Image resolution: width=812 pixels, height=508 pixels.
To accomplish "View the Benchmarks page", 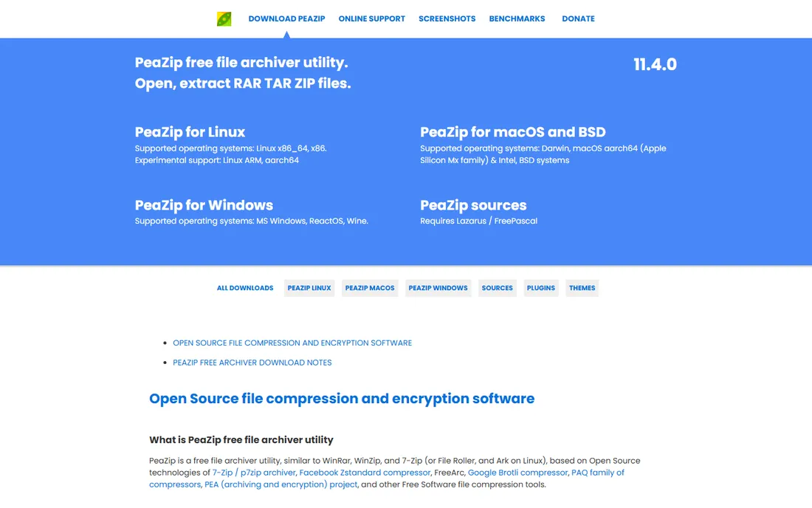I will [517, 18].
